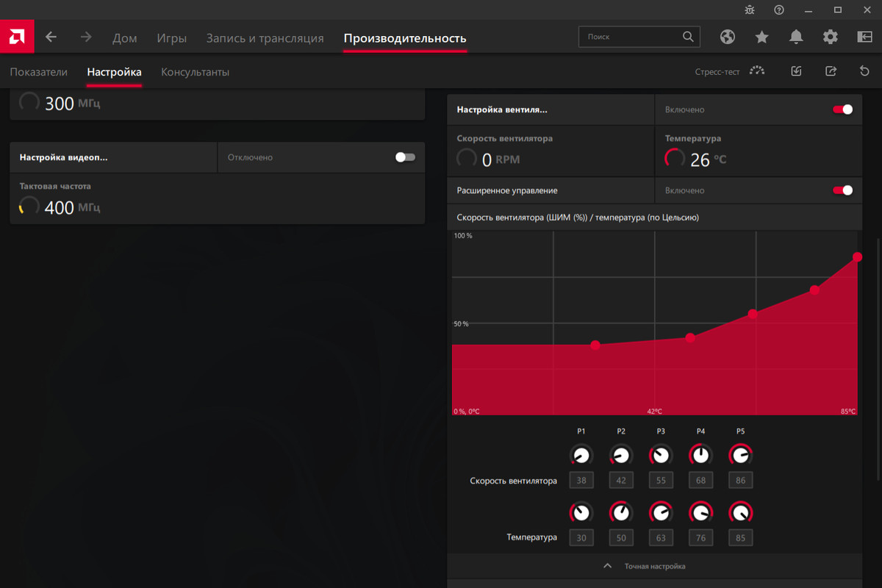Image resolution: width=882 pixels, height=588 pixels.
Task: Click the P2 fan speed dial
Action: click(621, 456)
